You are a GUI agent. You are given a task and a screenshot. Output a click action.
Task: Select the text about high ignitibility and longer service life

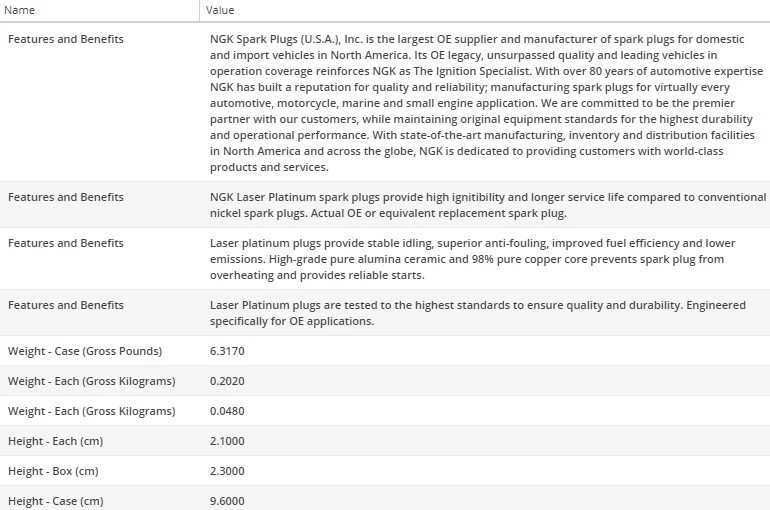[487, 205]
